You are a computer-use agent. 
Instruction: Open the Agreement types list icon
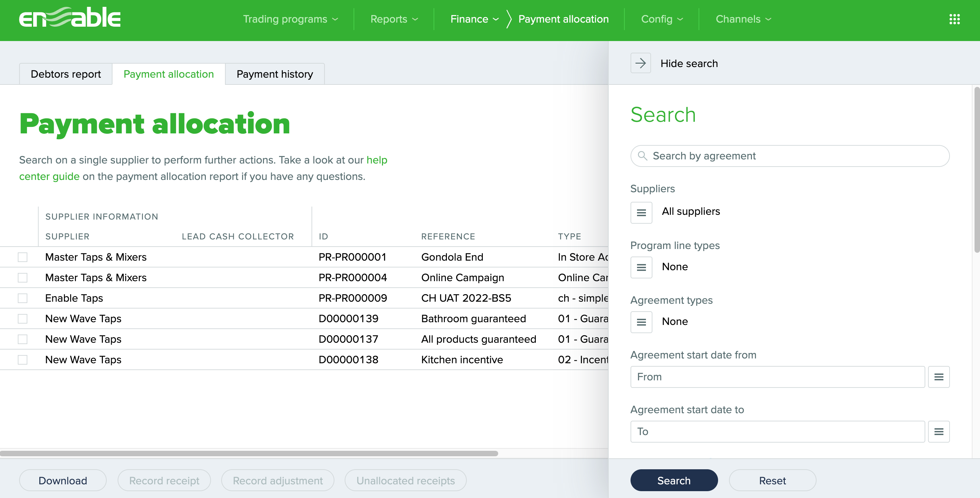(641, 322)
